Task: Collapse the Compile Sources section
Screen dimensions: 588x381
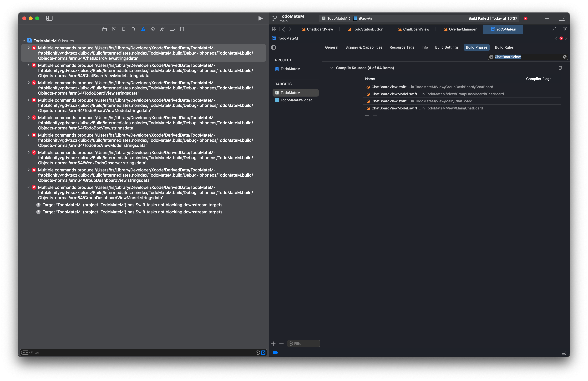Action: (x=332, y=68)
